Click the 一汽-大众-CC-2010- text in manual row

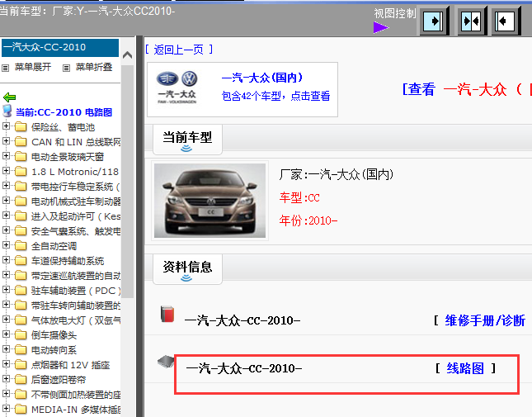click(242, 320)
